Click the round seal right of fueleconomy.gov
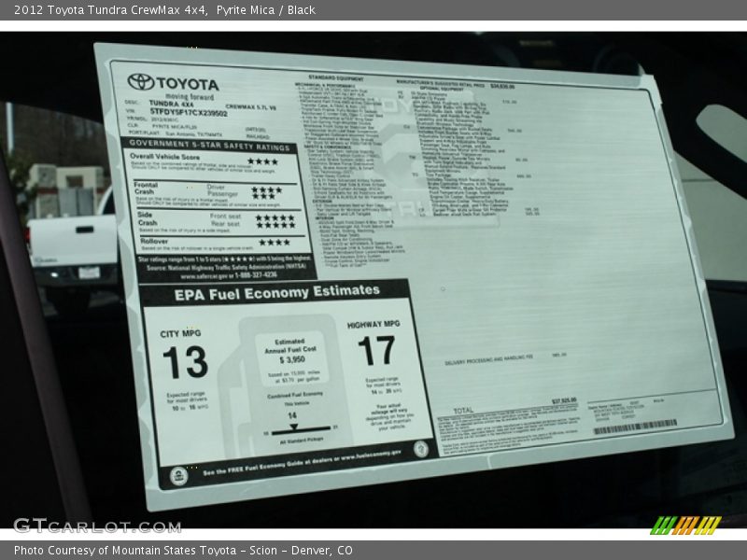The height and width of the screenshot is (560, 747). 421,449
